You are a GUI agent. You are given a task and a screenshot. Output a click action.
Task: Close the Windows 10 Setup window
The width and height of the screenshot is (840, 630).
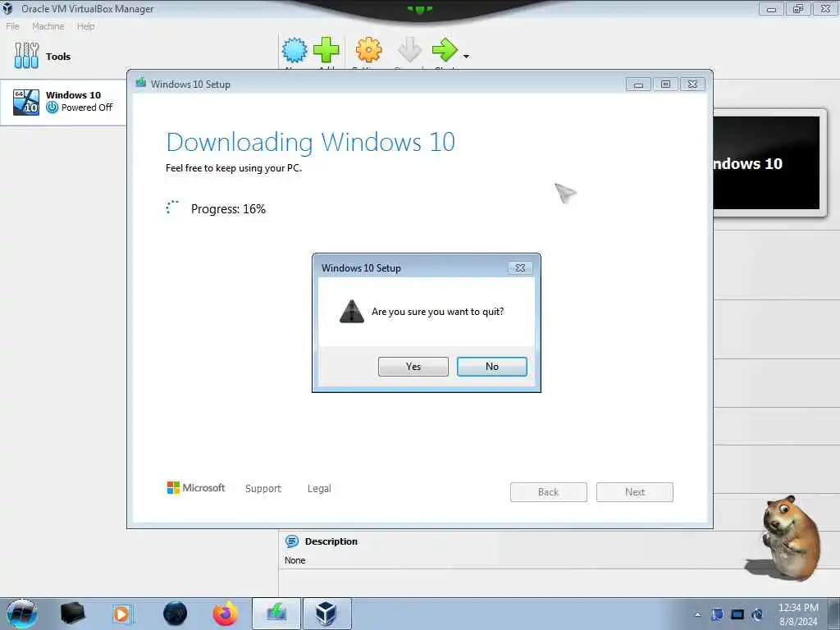[692, 84]
